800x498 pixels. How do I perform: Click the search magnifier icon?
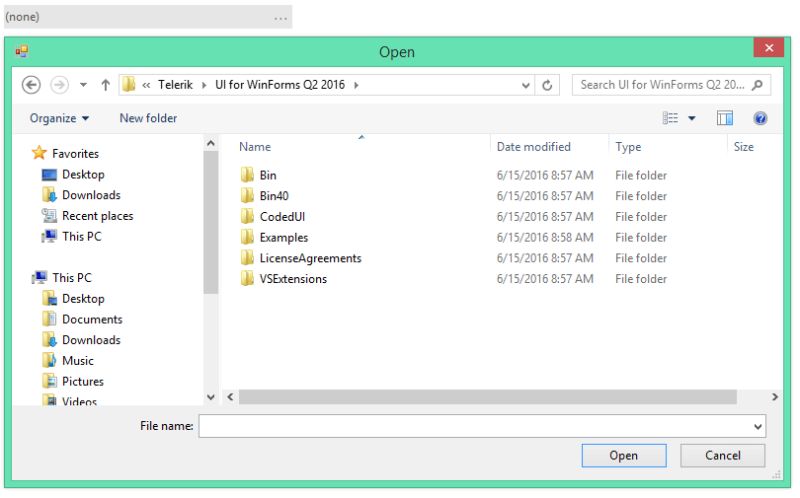coord(758,85)
